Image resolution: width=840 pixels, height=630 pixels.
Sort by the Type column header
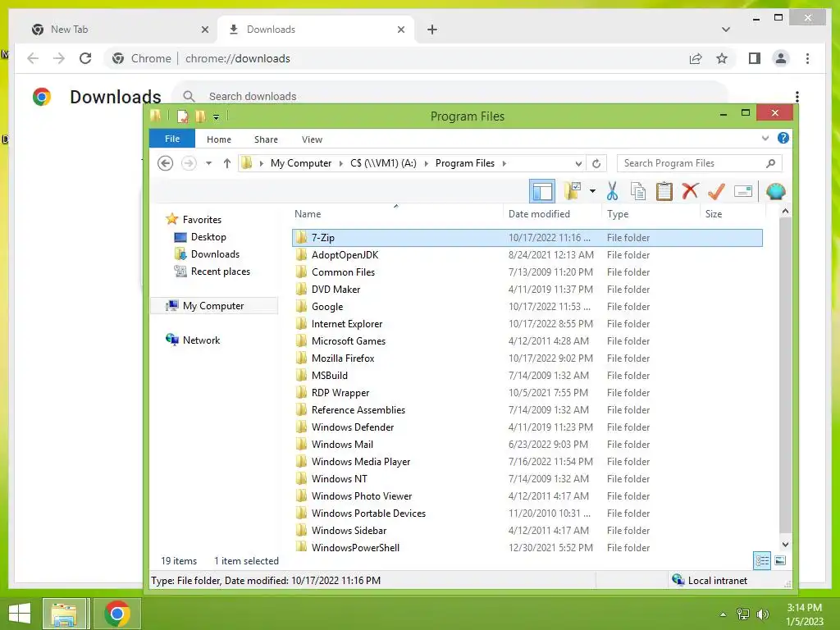(651, 214)
